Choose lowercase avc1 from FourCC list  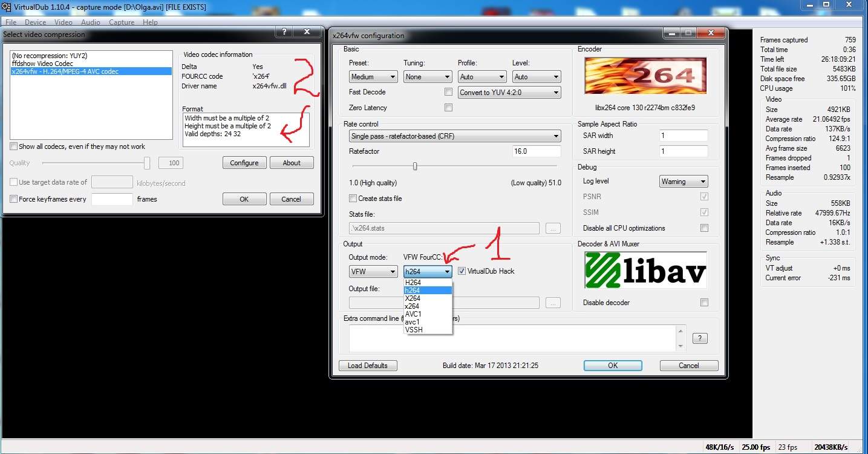428,322
